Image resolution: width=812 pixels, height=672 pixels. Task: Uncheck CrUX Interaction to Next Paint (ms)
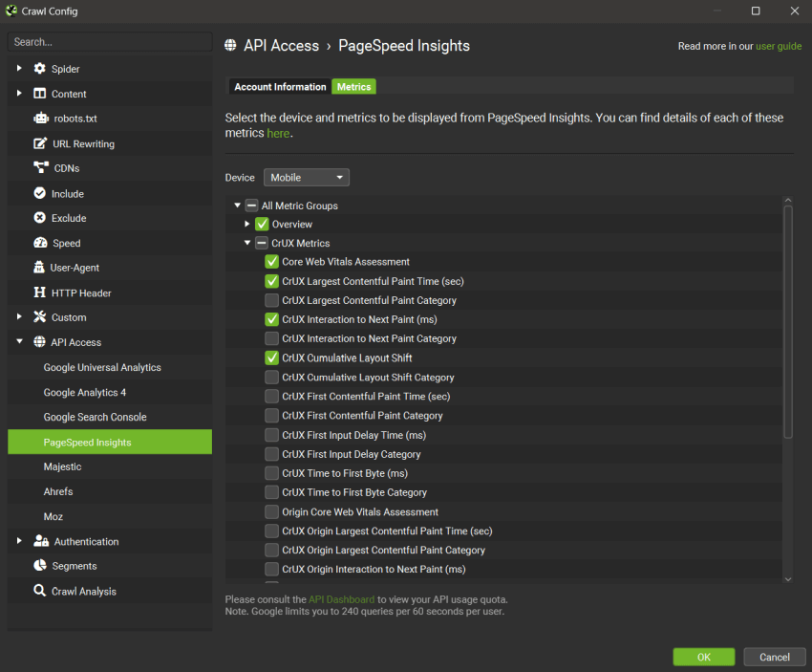pyautogui.click(x=272, y=319)
